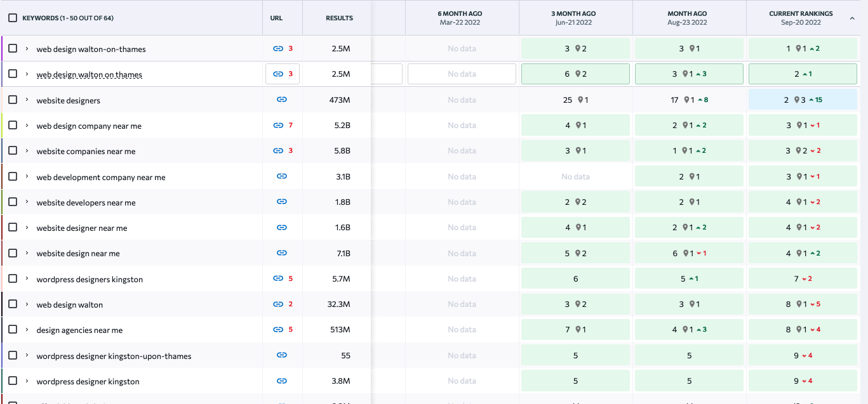868x404 pixels.
Task: Check the box for website designers keyword
Action: coord(13,100)
